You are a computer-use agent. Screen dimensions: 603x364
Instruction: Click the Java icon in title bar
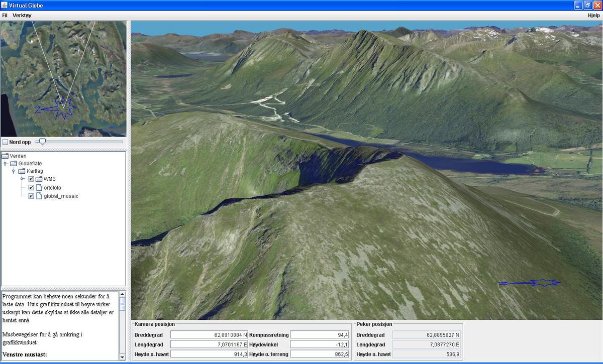click(5, 5)
